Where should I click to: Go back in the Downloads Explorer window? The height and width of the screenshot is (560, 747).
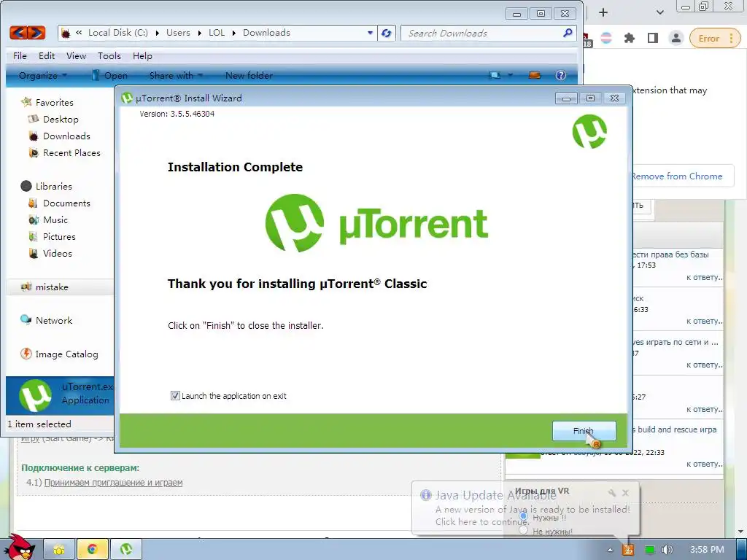tap(18, 33)
